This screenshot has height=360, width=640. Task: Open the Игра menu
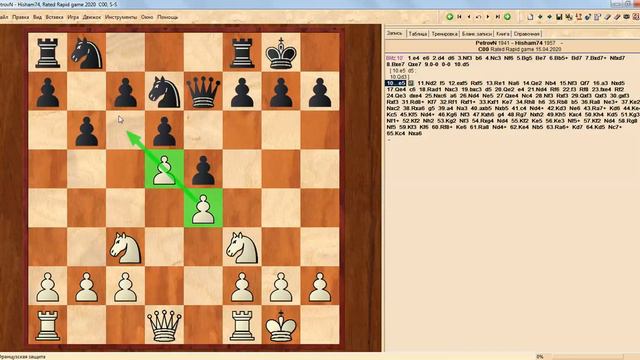tap(73, 17)
